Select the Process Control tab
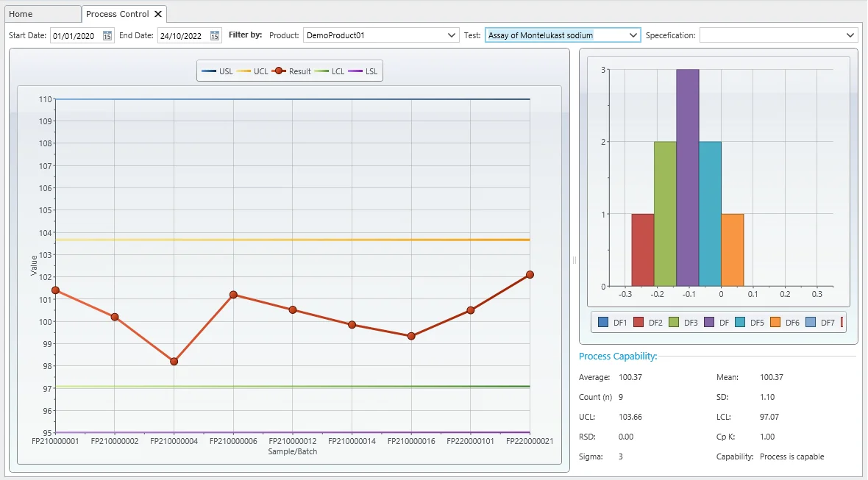The image size is (868, 480). [117, 14]
